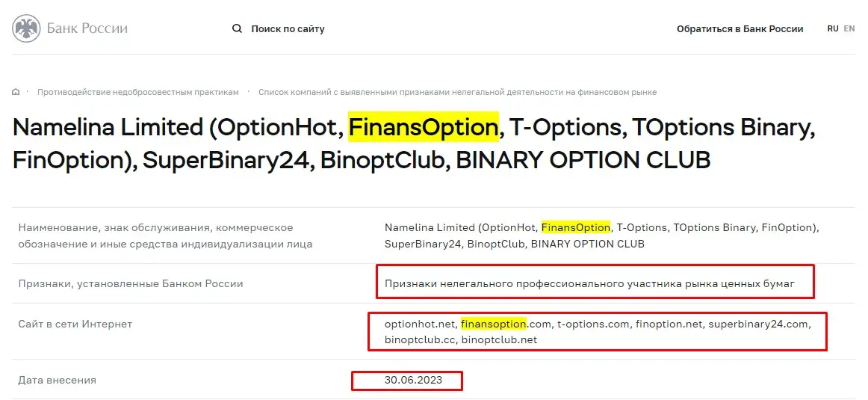
Task: Click the highlighted FinansOption in the heading
Action: (423, 128)
